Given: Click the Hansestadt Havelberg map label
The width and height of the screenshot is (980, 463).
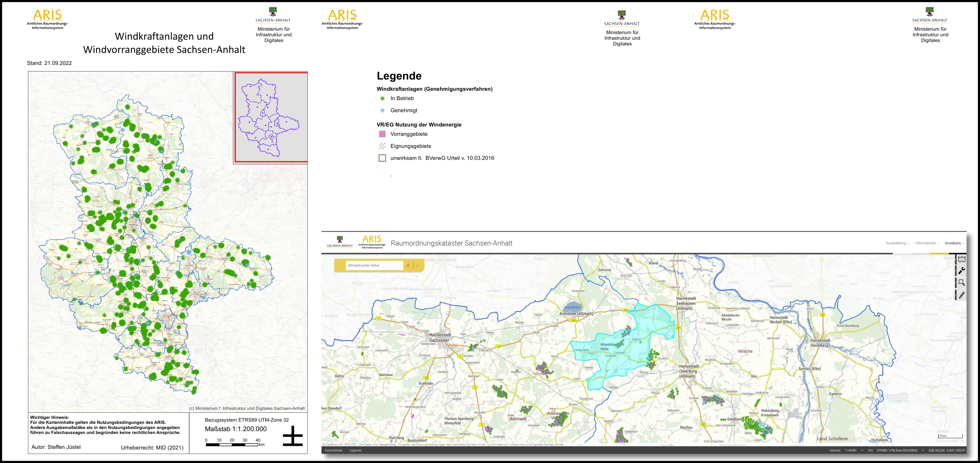Looking at the screenshot, I should (820, 343).
